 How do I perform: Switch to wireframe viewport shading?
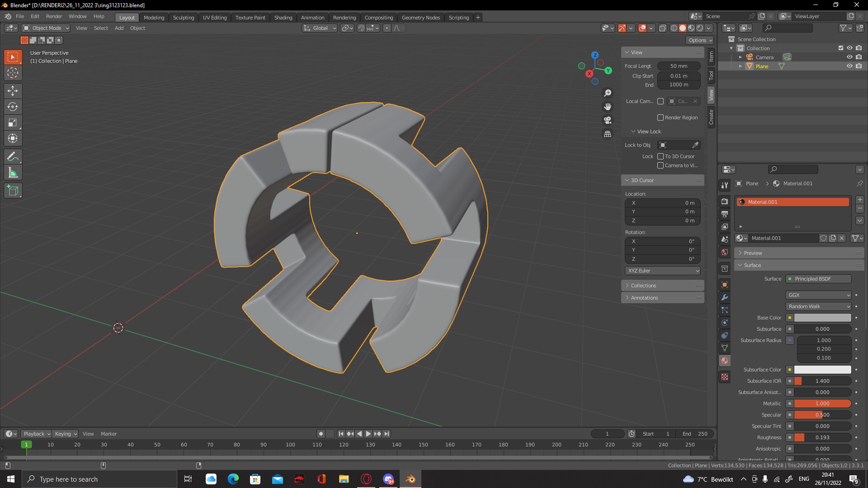674,28
